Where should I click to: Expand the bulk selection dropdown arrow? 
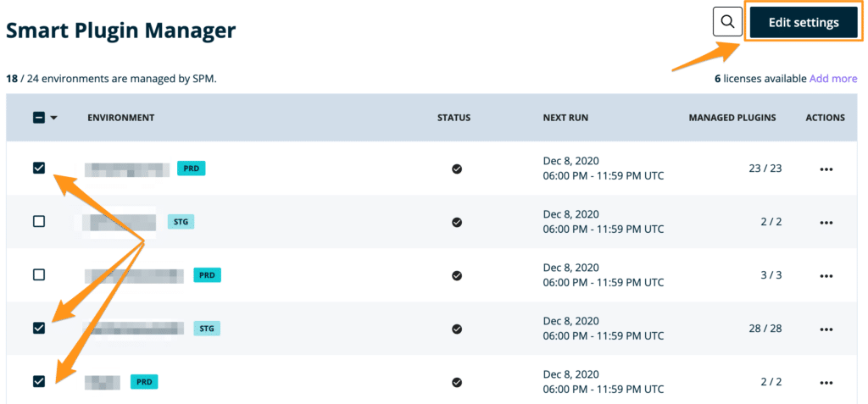click(54, 118)
